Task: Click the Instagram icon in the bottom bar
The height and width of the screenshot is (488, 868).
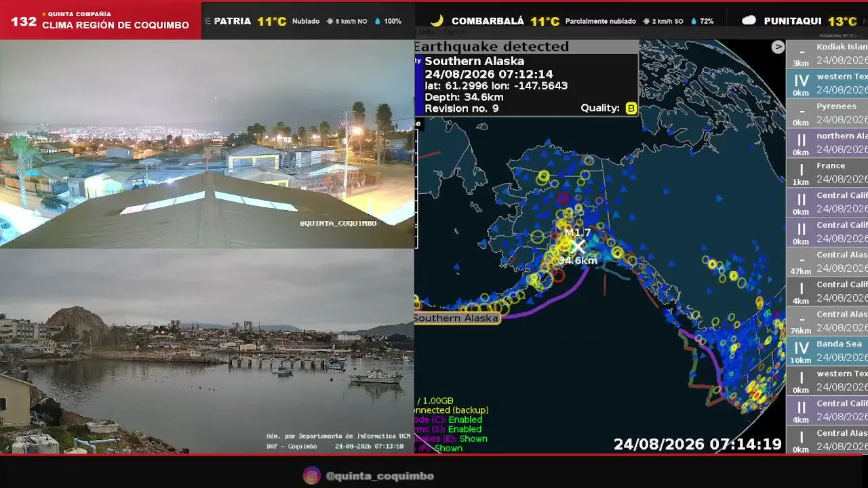Action: point(312,476)
